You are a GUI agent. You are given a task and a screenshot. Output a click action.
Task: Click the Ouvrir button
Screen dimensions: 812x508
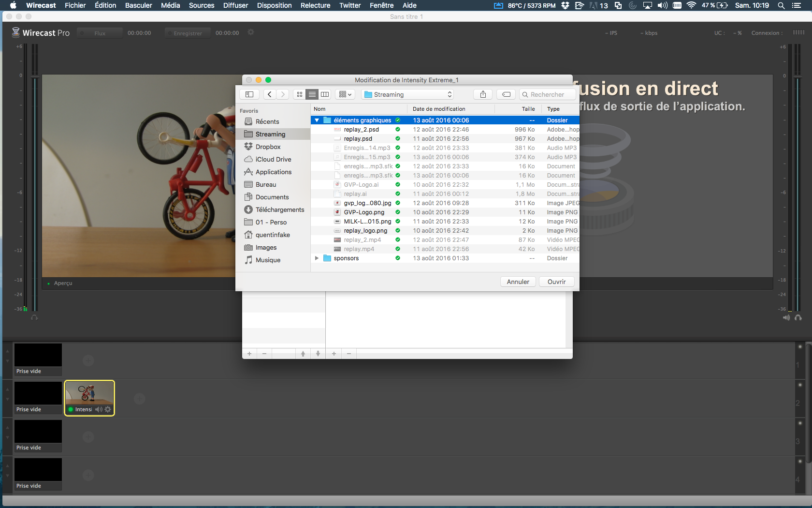pos(556,282)
